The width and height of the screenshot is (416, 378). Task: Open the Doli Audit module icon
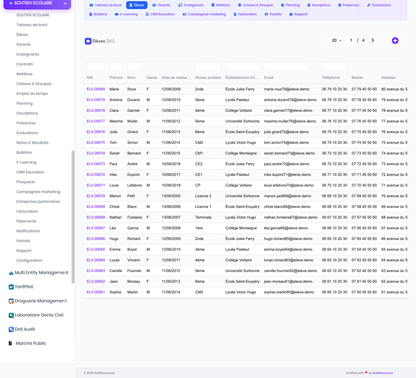[11, 329]
